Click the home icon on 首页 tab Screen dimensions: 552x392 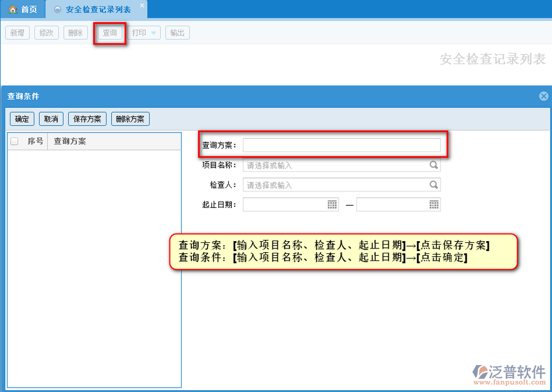click(12, 9)
